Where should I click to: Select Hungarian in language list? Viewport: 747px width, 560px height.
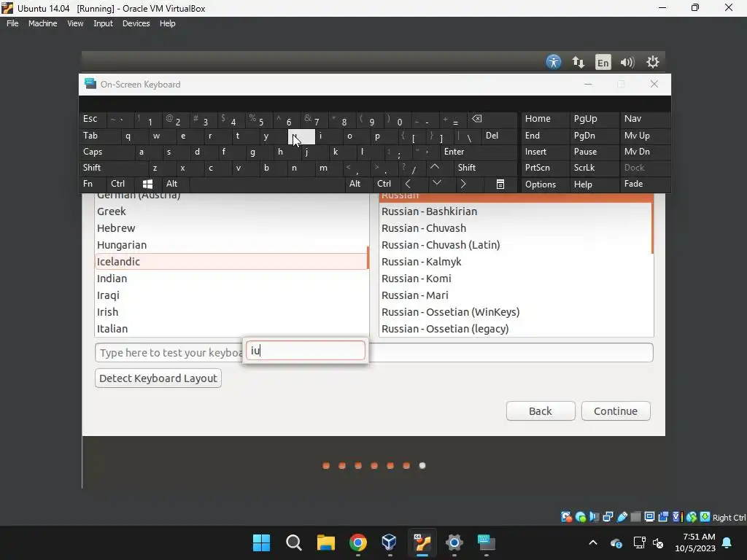(231, 245)
